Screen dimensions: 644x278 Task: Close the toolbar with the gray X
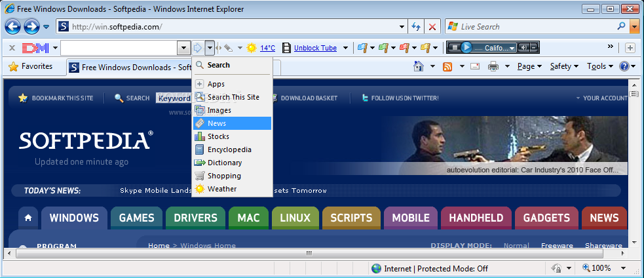(12, 48)
